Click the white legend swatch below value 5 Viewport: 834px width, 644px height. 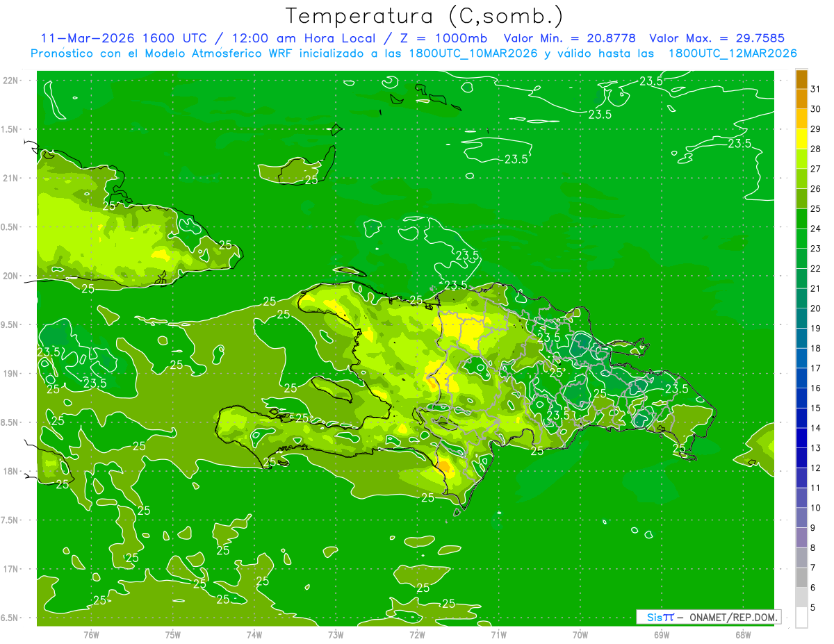[801, 618]
